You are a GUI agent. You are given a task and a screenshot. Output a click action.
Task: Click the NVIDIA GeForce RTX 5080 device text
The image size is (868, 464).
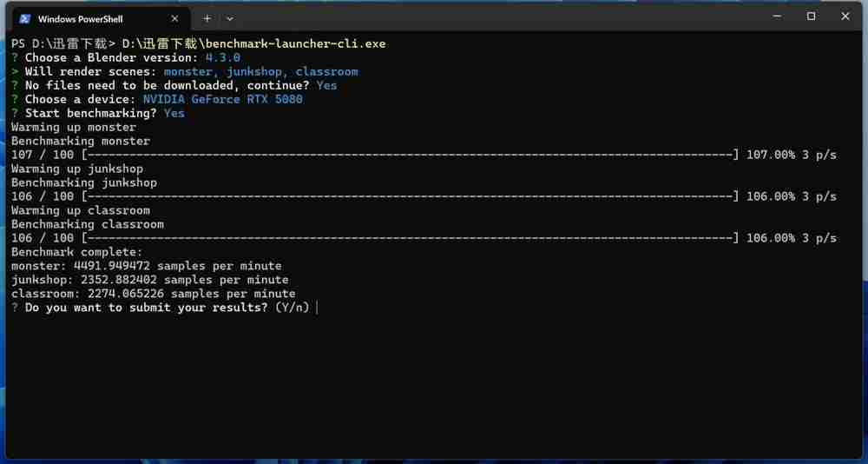tap(223, 99)
